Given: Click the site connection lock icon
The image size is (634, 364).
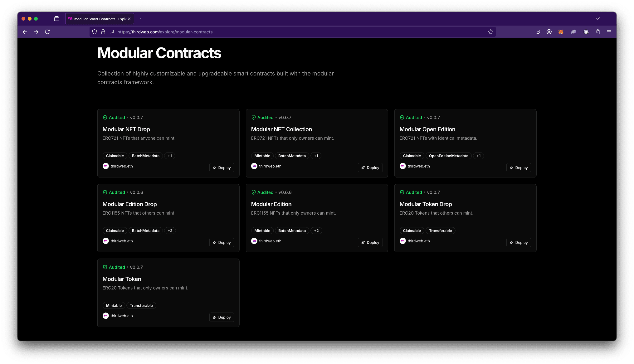Looking at the screenshot, I should pos(103,32).
